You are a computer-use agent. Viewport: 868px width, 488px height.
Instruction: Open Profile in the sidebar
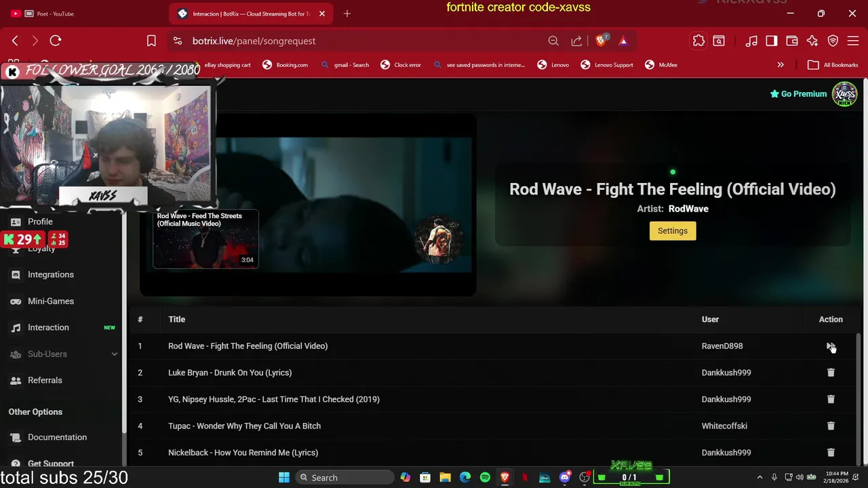click(x=40, y=222)
